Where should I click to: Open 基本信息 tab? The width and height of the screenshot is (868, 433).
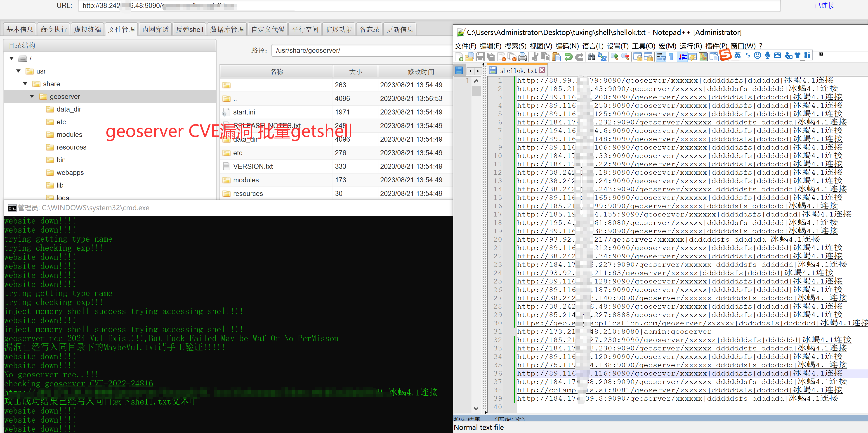coord(20,29)
